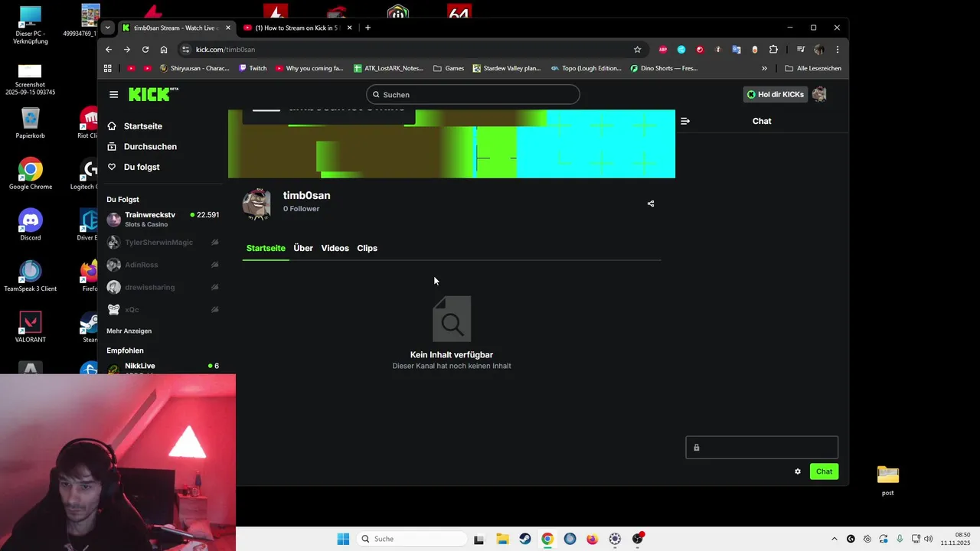Image resolution: width=980 pixels, height=551 pixels.
Task: Go back with the browser back arrow
Action: [109, 50]
